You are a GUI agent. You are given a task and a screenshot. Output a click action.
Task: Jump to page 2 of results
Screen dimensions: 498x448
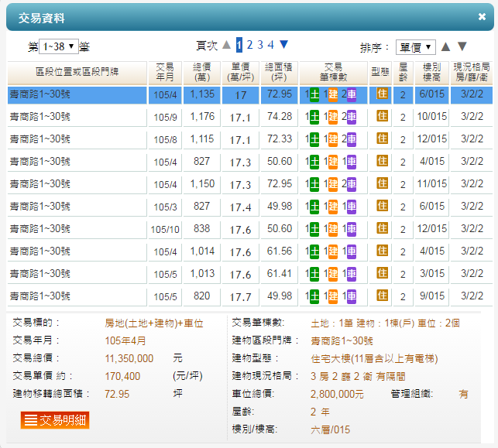[250, 45]
